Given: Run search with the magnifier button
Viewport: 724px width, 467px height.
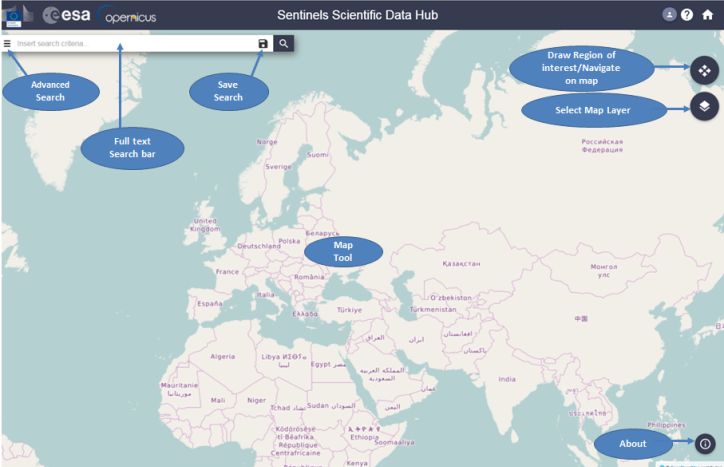Looking at the screenshot, I should point(284,43).
